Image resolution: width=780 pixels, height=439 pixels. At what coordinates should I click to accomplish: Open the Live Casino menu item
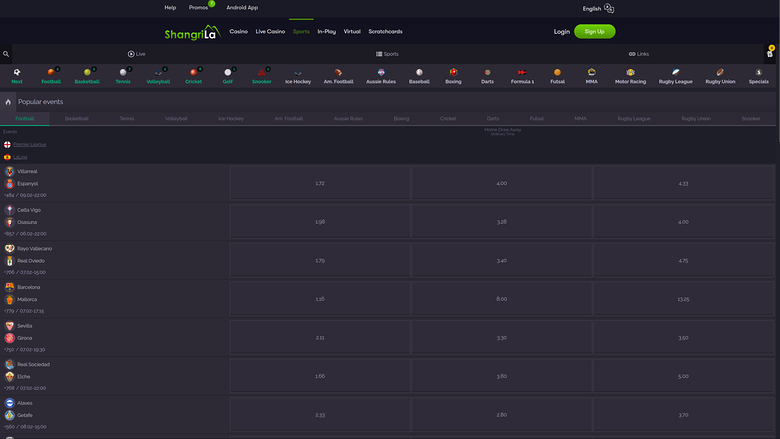[x=270, y=31]
